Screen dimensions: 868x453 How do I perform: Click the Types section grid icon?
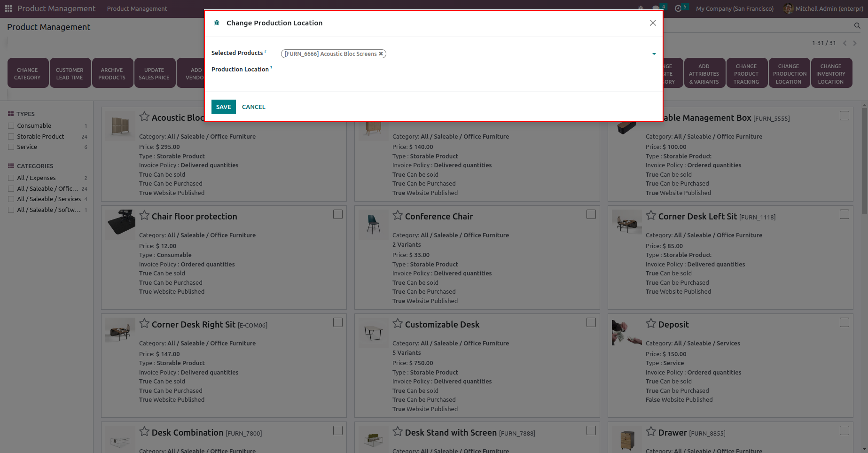[11, 114]
